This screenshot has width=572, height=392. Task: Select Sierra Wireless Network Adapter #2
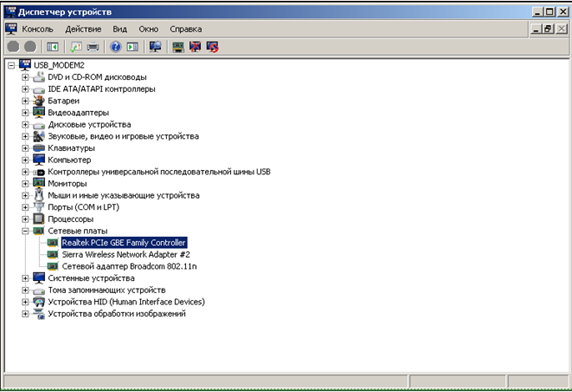tap(126, 254)
